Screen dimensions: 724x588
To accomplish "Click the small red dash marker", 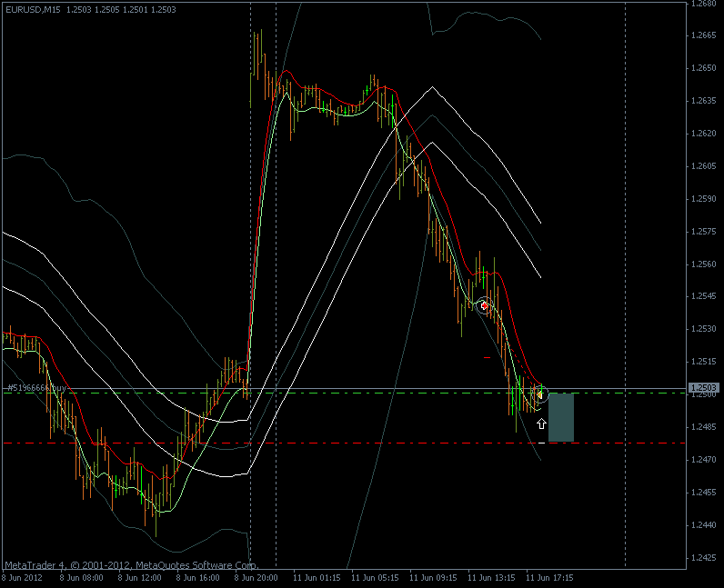I will (488, 357).
